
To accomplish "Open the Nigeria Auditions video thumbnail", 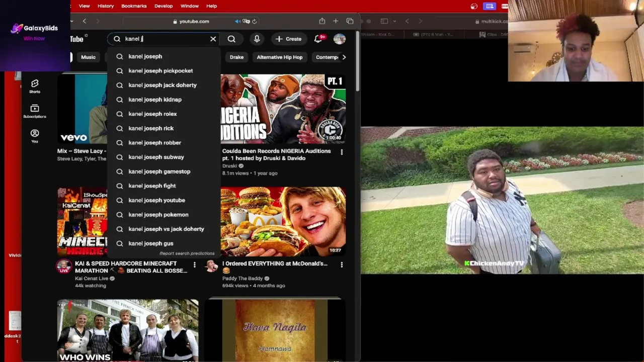I will (283, 109).
